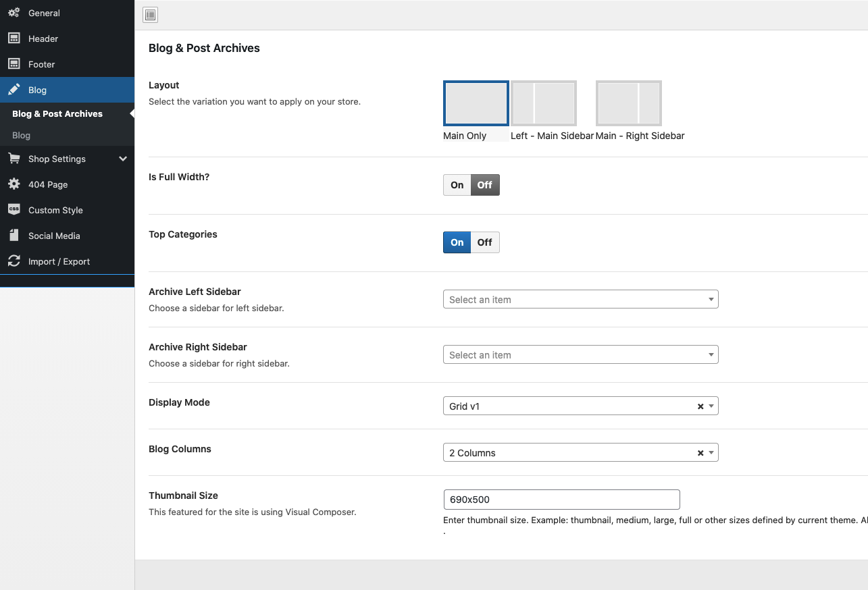868x590 pixels.
Task: Click the Header layout icon
Action: tap(14, 38)
